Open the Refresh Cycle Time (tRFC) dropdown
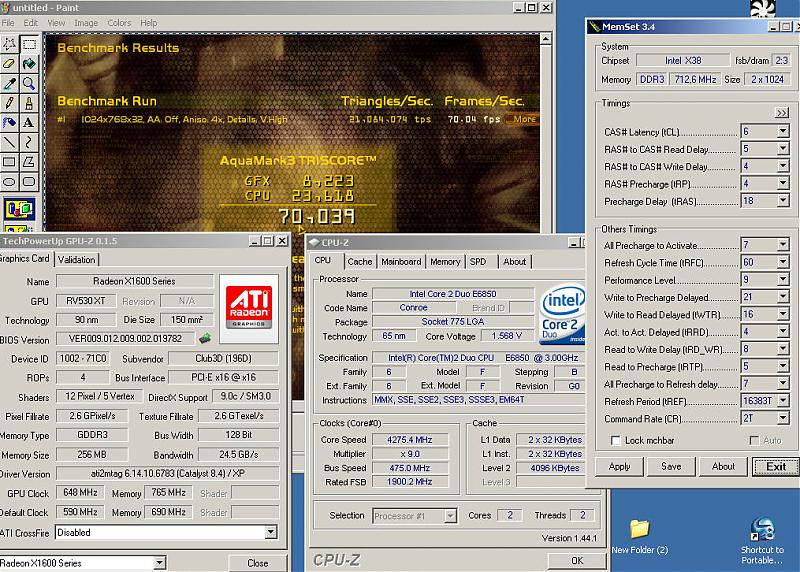Image resolution: width=800 pixels, height=572 pixels. [783, 262]
